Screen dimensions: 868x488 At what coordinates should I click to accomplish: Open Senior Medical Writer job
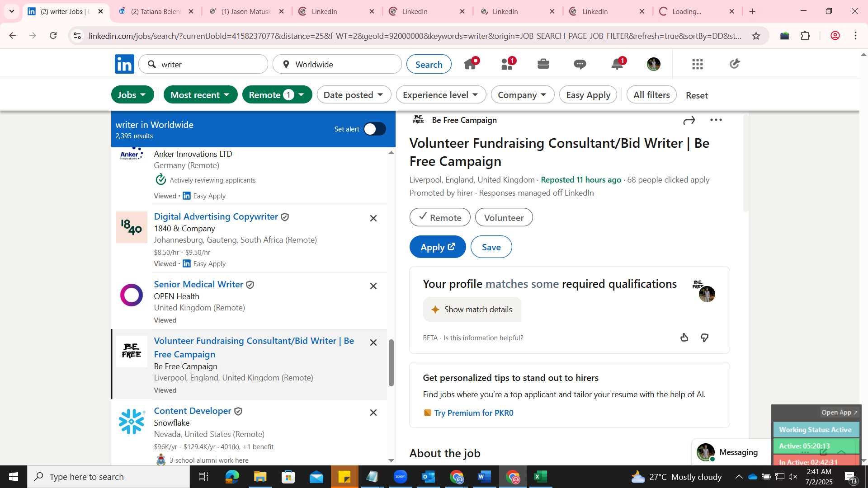[x=198, y=284]
